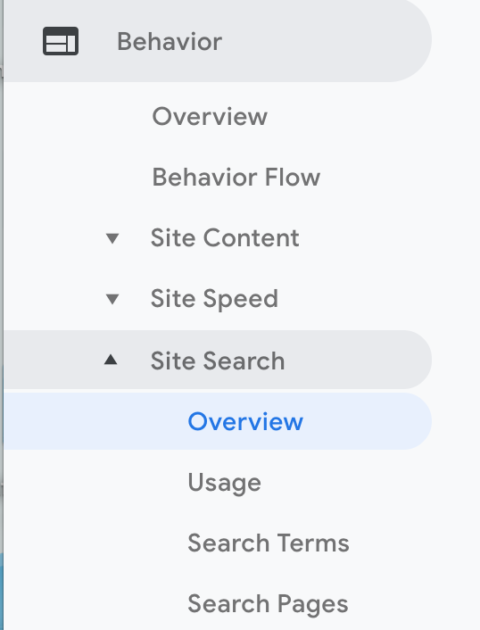View Search Pages under Site Search
This screenshot has height=630, width=480.
tap(268, 604)
